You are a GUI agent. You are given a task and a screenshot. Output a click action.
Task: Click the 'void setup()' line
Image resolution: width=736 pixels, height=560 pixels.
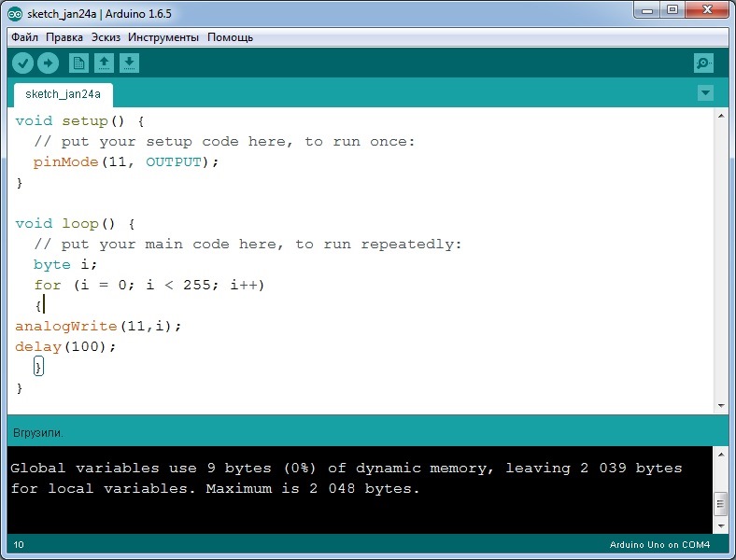79,121
